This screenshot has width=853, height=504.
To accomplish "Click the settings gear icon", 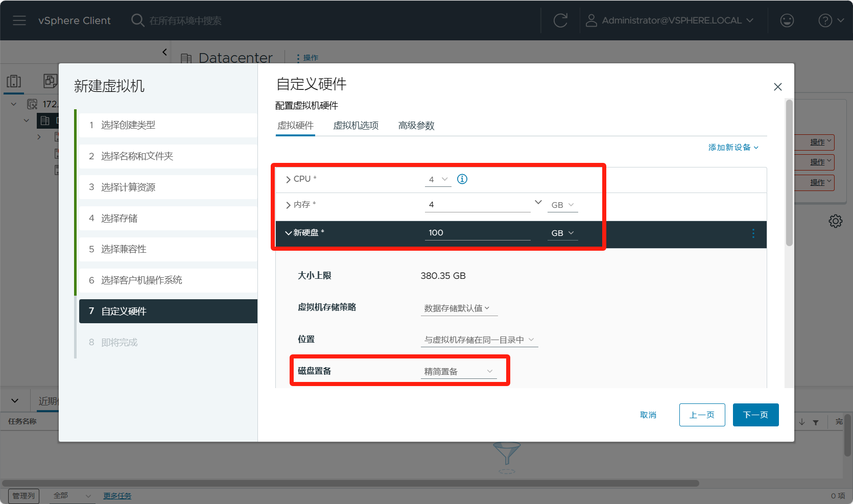I will click(x=835, y=221).
